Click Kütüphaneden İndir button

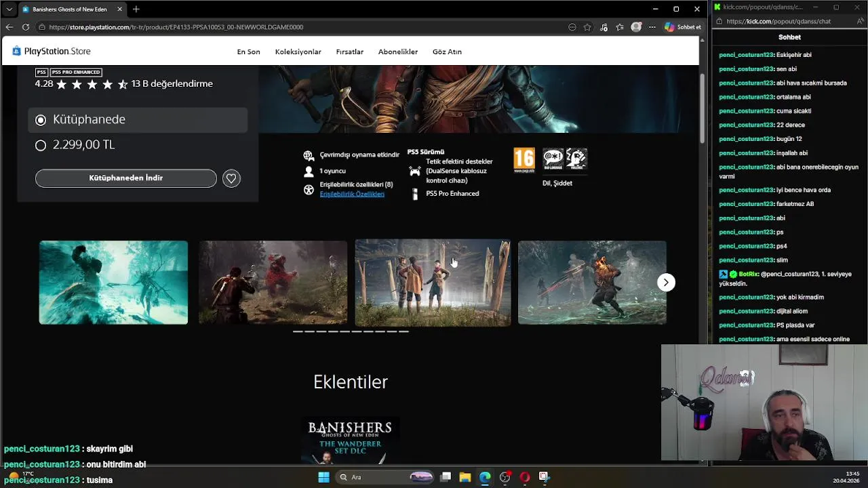pos(126,178)
